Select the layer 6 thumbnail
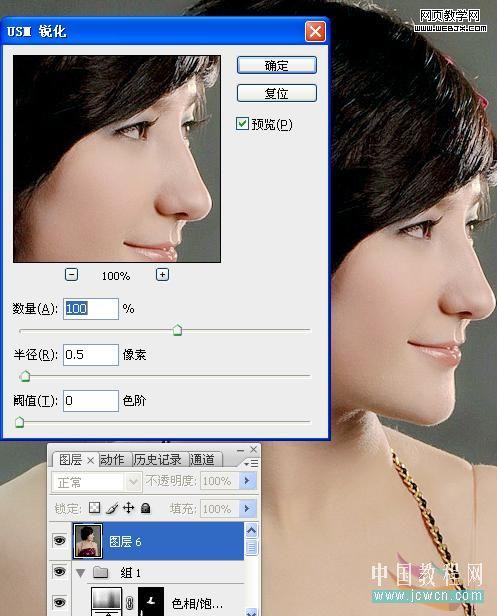 (88, 541)
